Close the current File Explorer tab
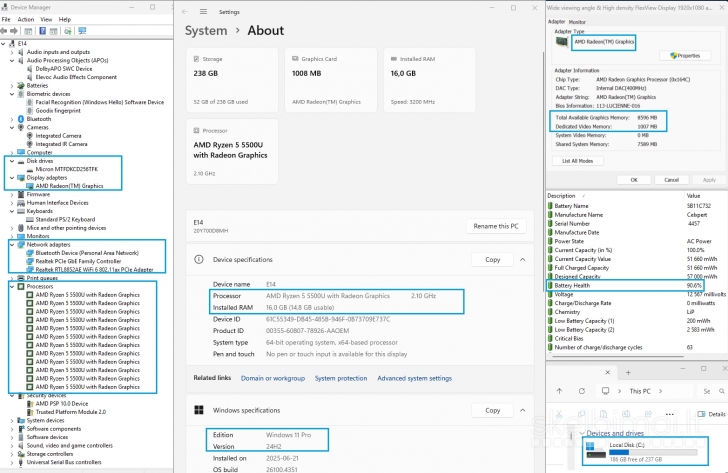Screen dimensions: 728x473 pyautogui.click(x=607, y=372)
